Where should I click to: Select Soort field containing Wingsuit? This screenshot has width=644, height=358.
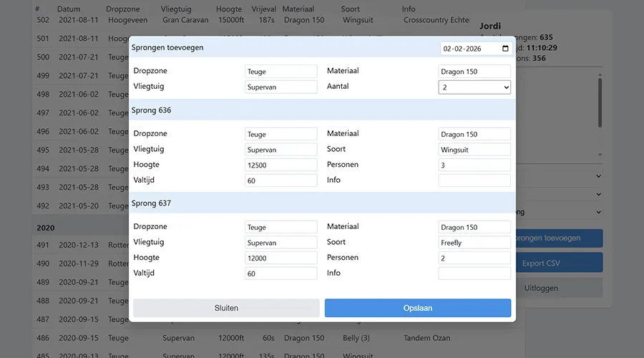tap(474, 150)
